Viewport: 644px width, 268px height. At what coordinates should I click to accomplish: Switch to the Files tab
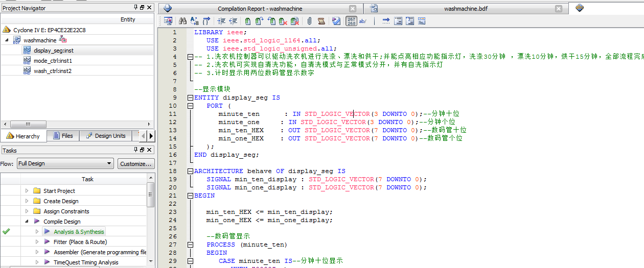62,136
